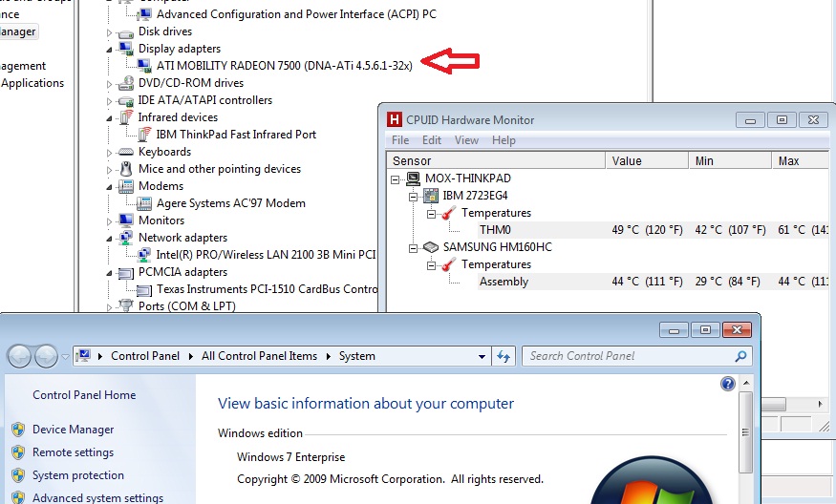The image size is (836, 504).
Task: Click the SAMSUNG HM160HC hard drive icon
Action: [431, 247]
